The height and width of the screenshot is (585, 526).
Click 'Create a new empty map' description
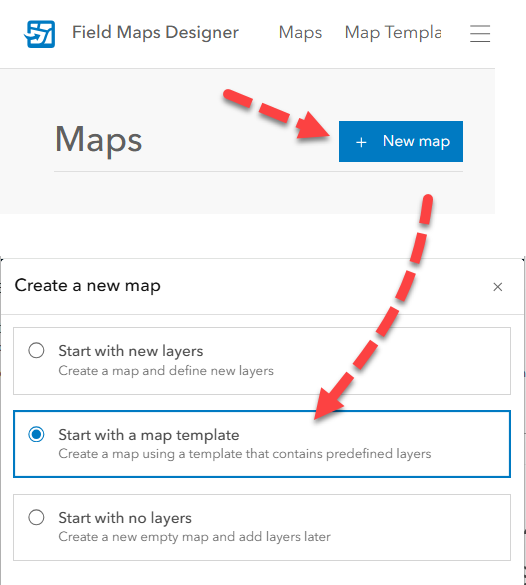tap(194, 537)
